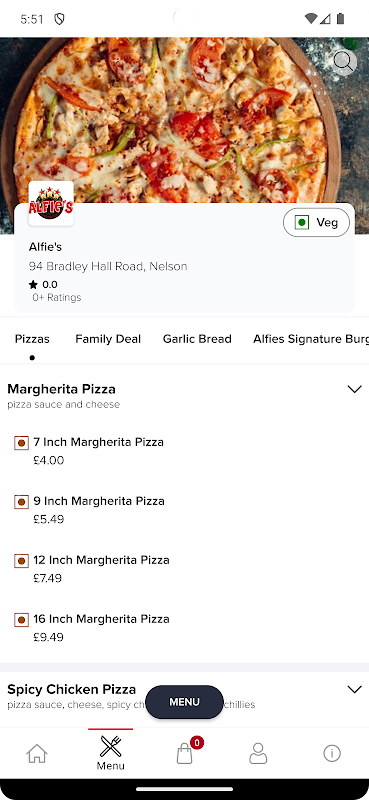Screen dimensions: 369x800
Task: Open the shopping bag cart icon
Action: 185,753
